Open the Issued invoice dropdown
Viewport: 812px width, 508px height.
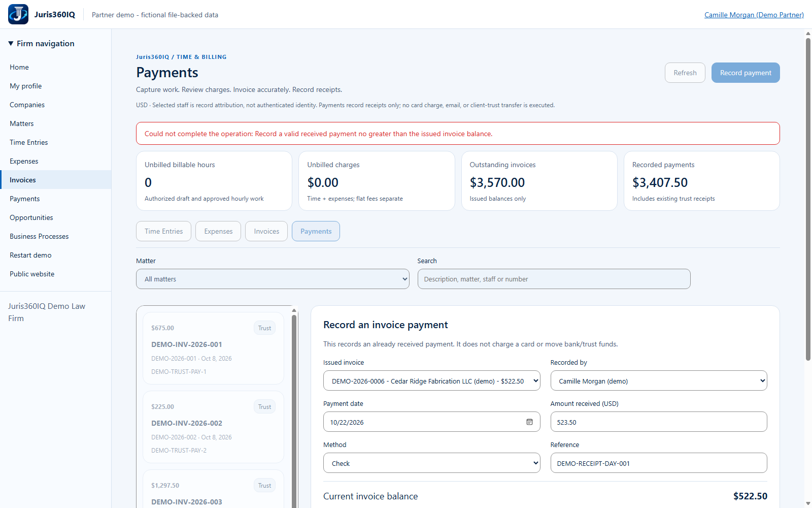[431, 381]
